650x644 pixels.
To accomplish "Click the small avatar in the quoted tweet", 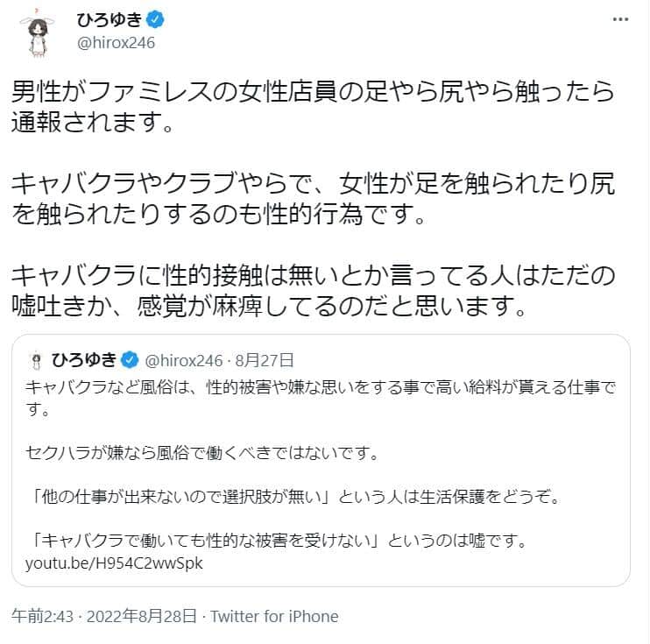I will pos(36,358).
